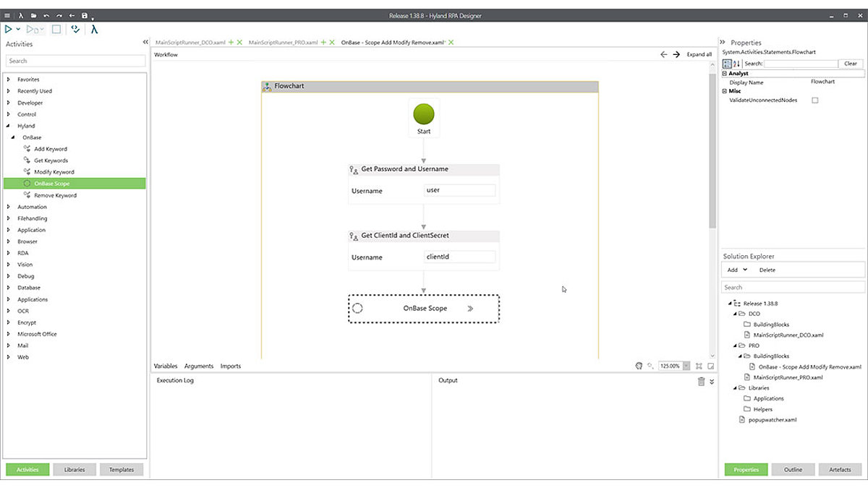Open the Arguments tab
This screenshot has width=868, height=488.
[199, 366]
